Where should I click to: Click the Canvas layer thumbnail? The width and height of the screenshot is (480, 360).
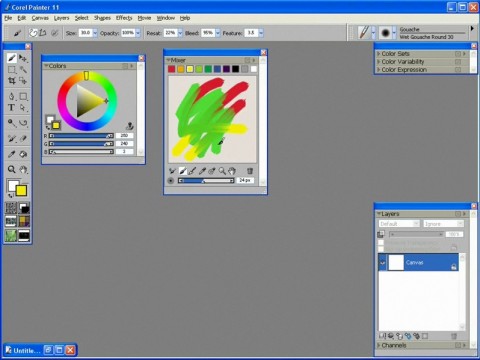click(x=396, y=263)
